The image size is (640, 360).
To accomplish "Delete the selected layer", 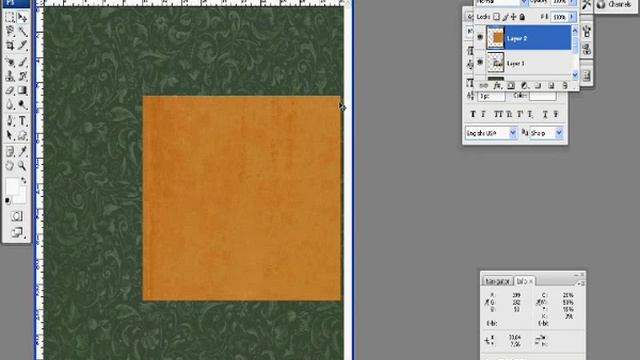I will [x=565, y=86].
